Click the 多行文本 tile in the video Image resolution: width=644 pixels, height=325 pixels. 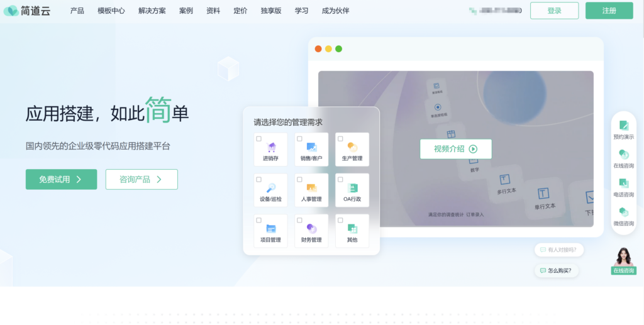[x=506, y=184]
